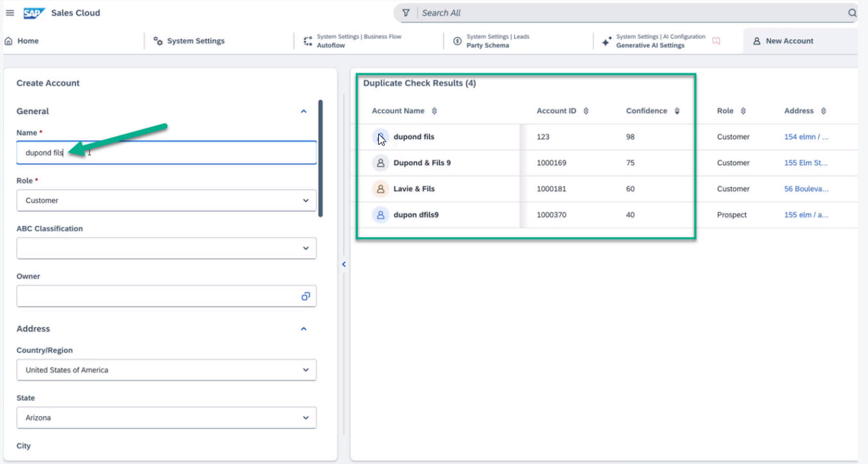The height and width of the screenshot is (464, 868).
Task: Open address link 155 elm / a
Action: [807, 215]
